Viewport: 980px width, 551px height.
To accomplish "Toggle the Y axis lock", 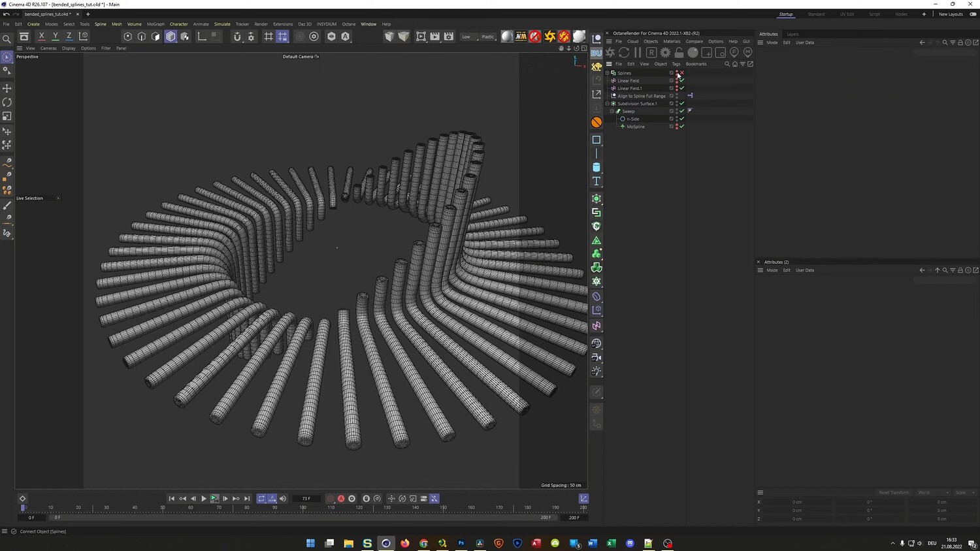I will point(56,37).
